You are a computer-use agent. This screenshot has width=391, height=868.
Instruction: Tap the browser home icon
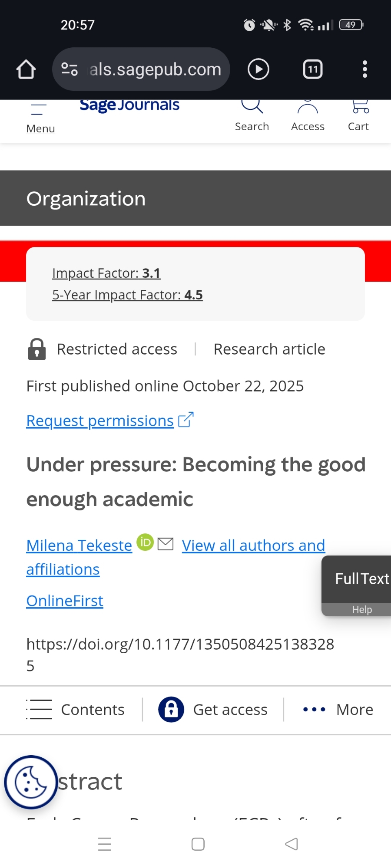26,69
